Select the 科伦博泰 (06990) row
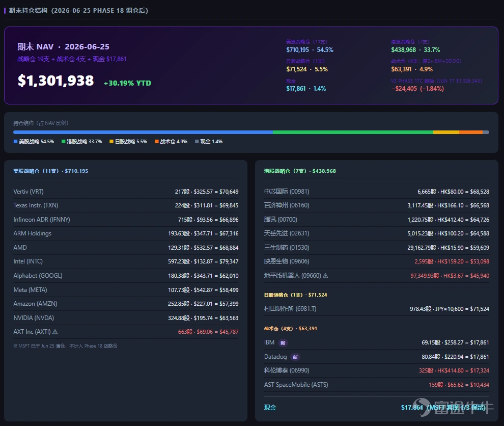Screen dimensions: 504x426 click(376, 370)
